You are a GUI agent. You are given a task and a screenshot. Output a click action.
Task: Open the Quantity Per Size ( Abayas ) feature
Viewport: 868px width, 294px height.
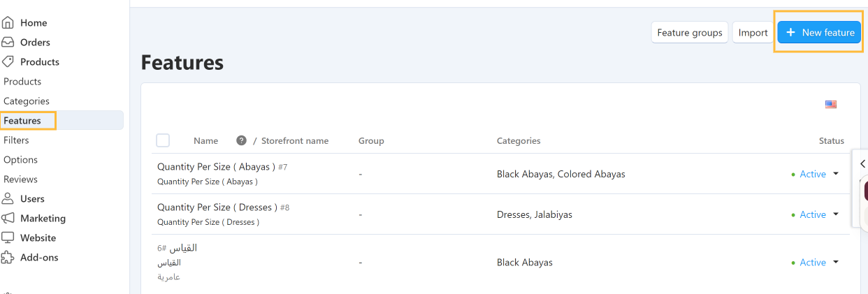click(217, 168)
